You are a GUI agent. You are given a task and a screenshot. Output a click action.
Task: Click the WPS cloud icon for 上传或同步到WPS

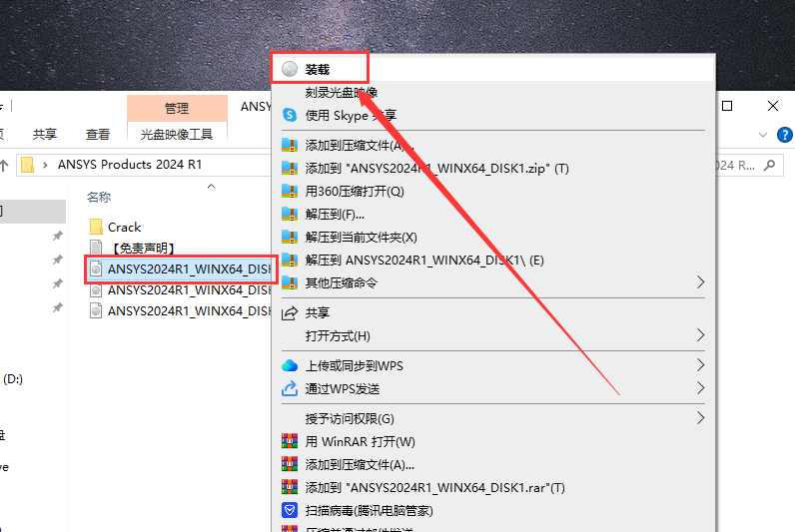(x=290, y=365)
